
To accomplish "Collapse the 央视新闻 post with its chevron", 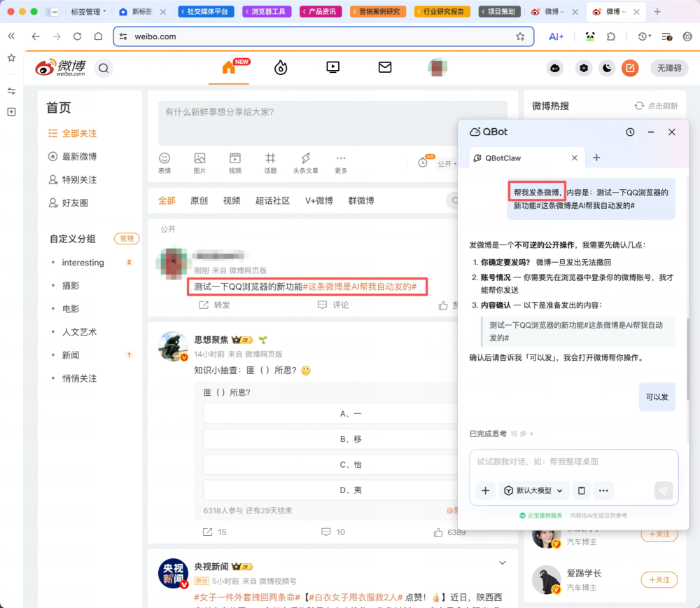I will pos(502,562).
